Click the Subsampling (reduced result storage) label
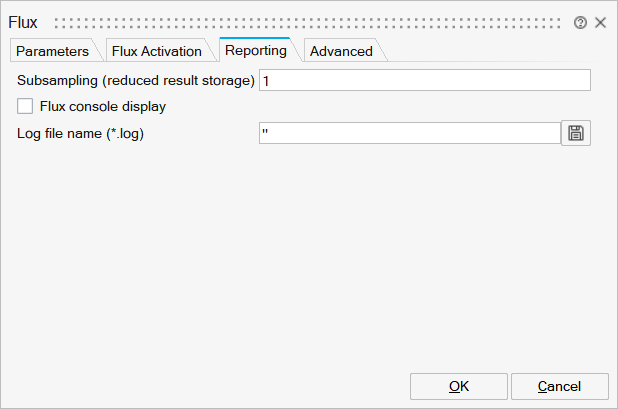Screen dimensions: 618x409 pyautogui.click(x=137, y=80)
